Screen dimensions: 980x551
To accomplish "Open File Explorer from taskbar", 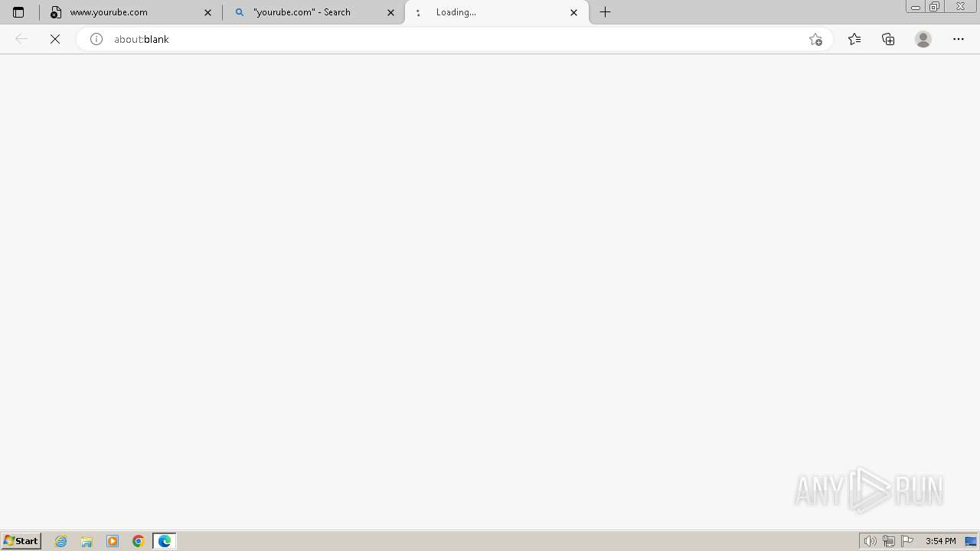I will [x=87, y=541].
